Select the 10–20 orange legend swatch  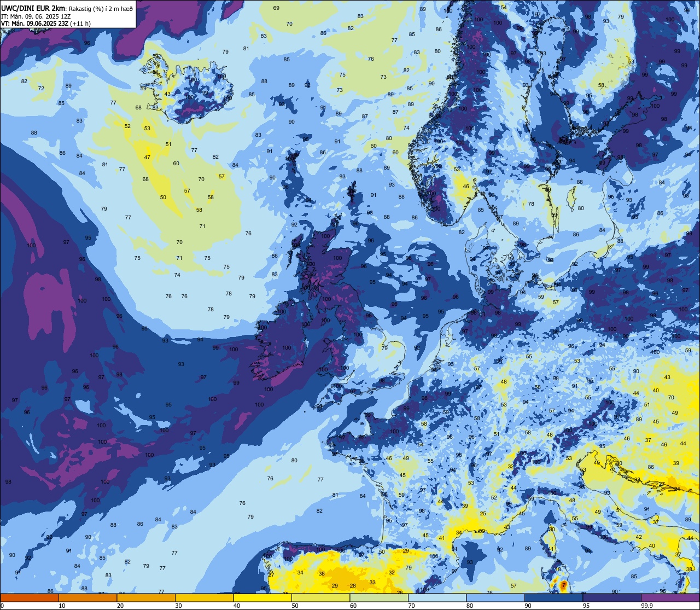[87, 597]
